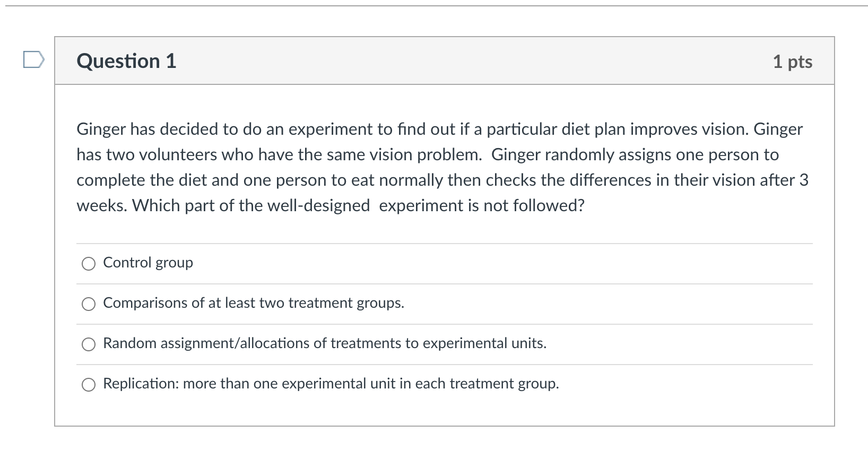Select the Random assignment option

pos(89,344)
